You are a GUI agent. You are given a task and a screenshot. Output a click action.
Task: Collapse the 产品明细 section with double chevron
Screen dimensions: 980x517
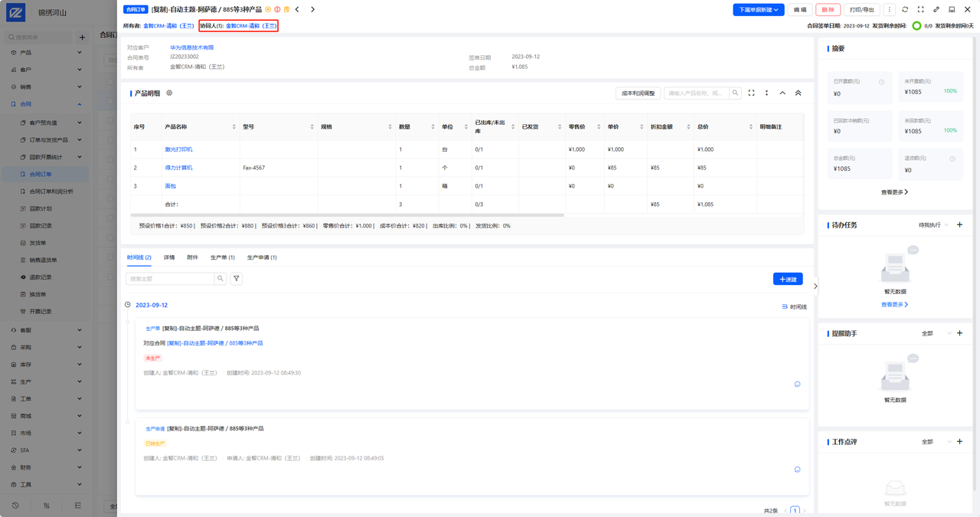[798, 93]
